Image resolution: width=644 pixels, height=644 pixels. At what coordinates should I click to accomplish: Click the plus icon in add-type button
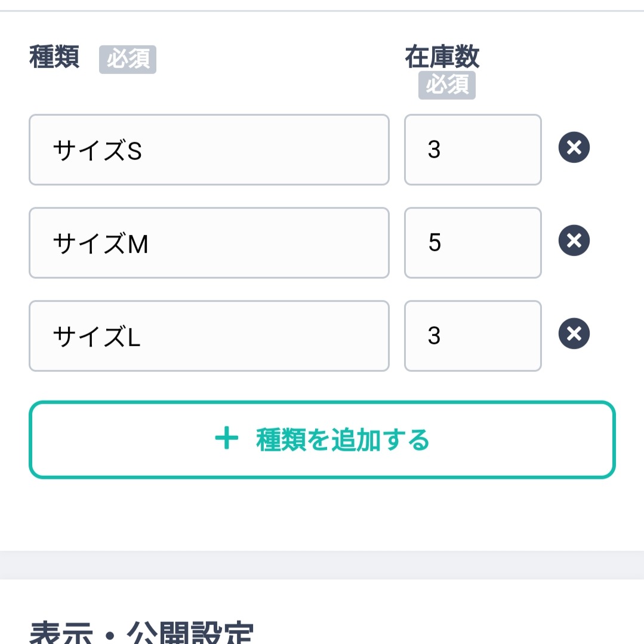tap(227, 438)
